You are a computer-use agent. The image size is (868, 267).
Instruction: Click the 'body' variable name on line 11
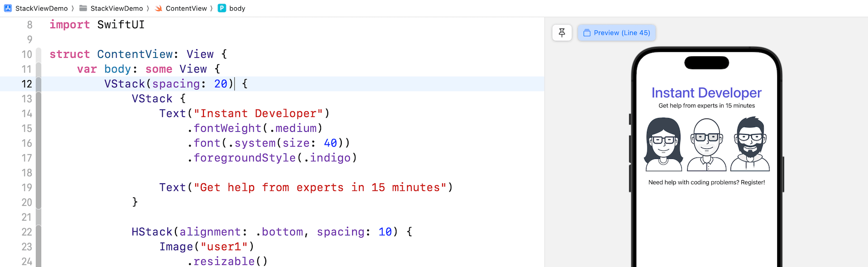[118, 69]
